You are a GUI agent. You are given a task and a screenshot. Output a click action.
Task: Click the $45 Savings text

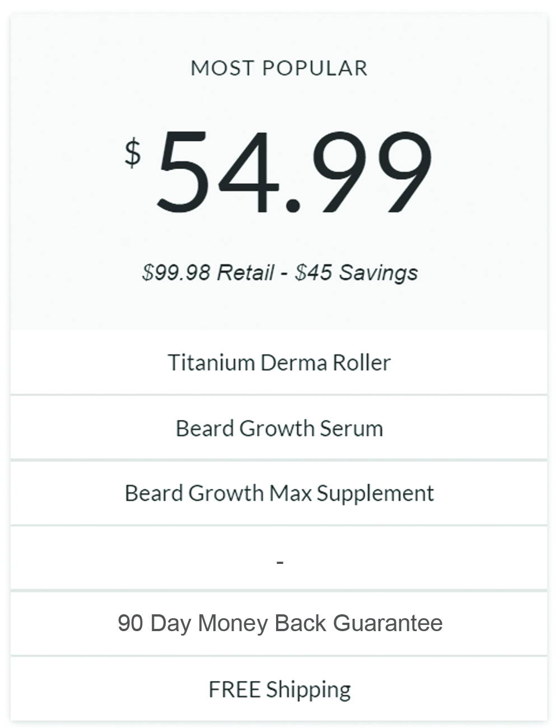356,273
